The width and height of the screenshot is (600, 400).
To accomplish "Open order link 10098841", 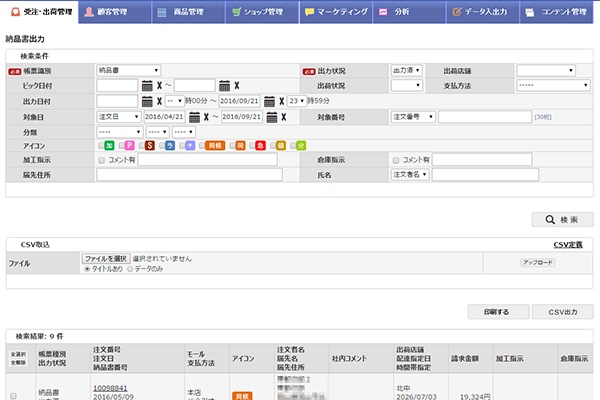I will (110, 387).
